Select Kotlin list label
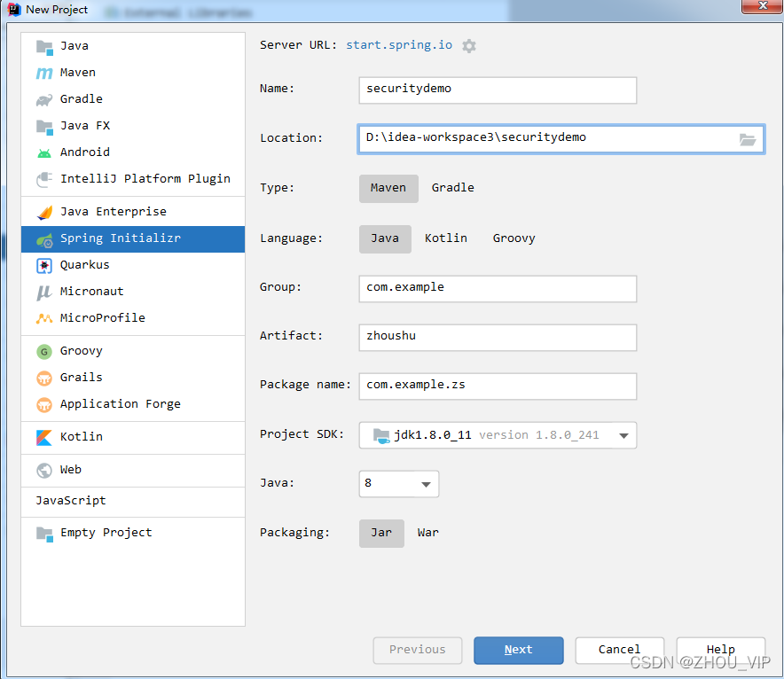This screenshot has height=679, width=784. click(x=81, y=437)
